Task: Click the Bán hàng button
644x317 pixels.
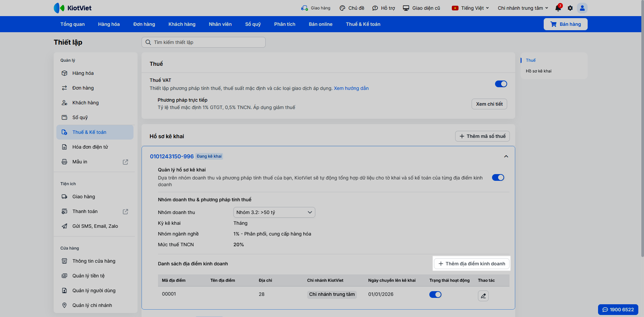Action: click(566, 24)
